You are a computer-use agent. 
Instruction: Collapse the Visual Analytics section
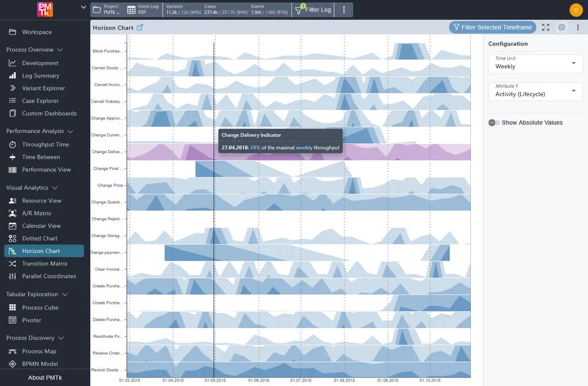(x=55, y=188)
